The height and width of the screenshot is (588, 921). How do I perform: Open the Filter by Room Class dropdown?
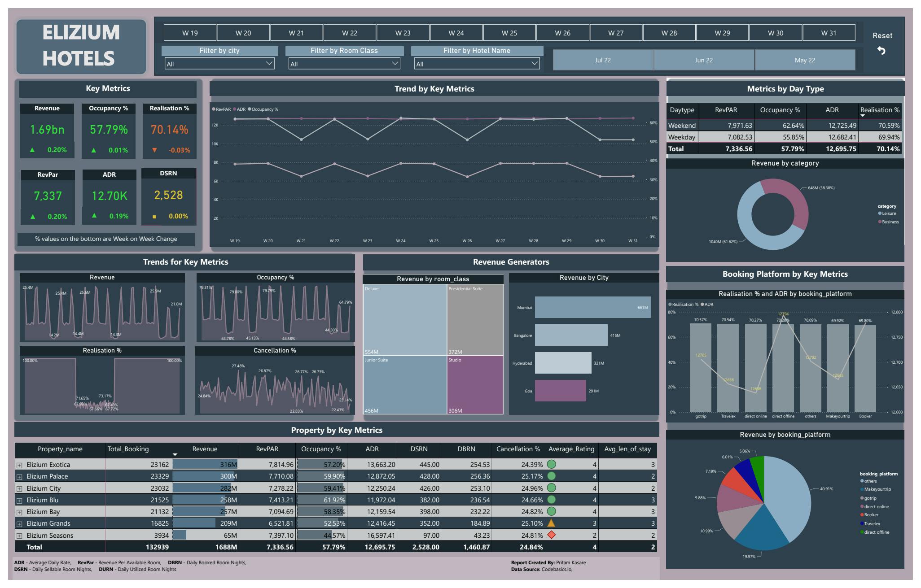click(344, 64)
